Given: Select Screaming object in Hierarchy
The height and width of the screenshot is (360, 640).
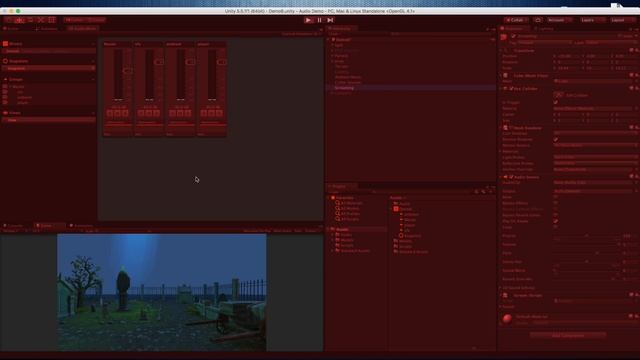Looking at the screenshot, I should [x=344, y=88].
